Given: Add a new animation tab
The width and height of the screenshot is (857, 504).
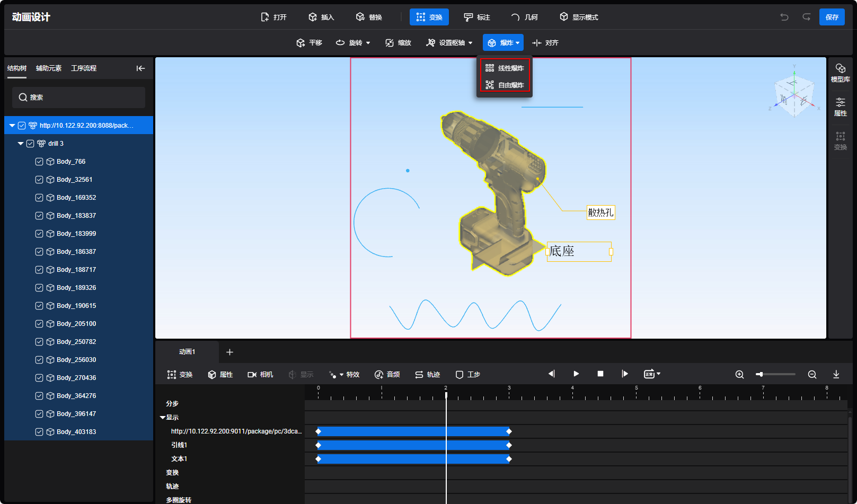Looking at the screenshot, I should point(229,352).
